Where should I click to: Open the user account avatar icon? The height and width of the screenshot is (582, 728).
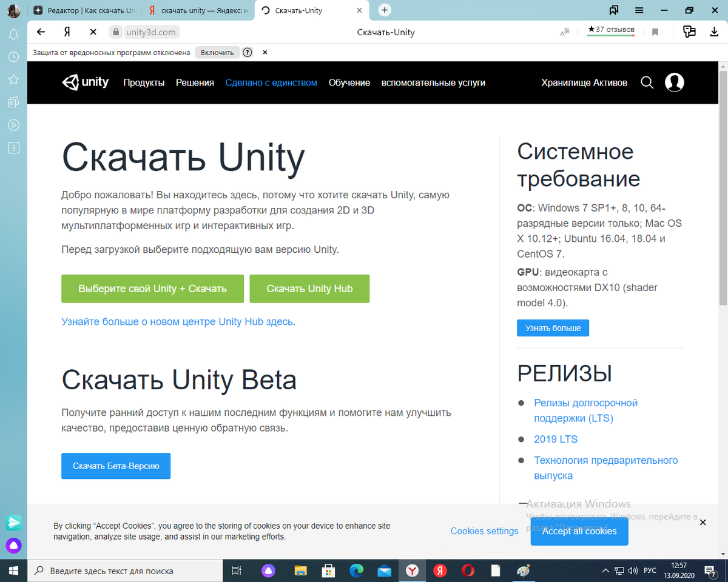click(x=675, y=82)
